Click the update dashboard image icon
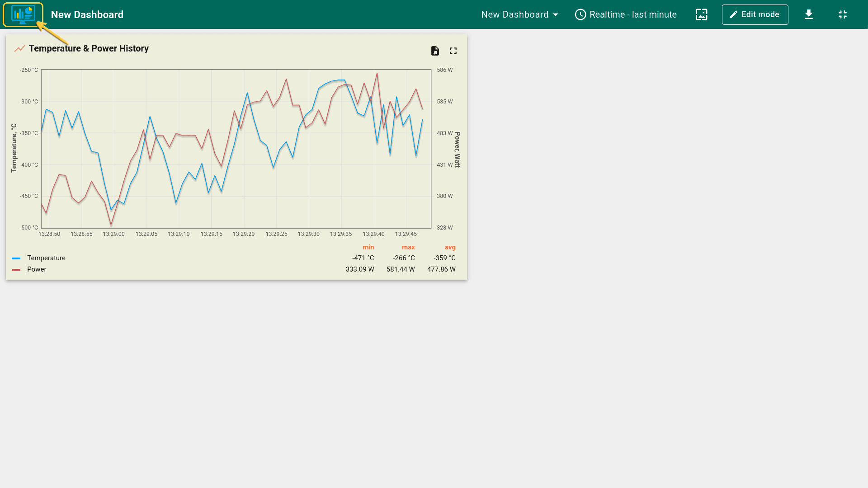Screen dimensions: 868x488 point(701,14)
